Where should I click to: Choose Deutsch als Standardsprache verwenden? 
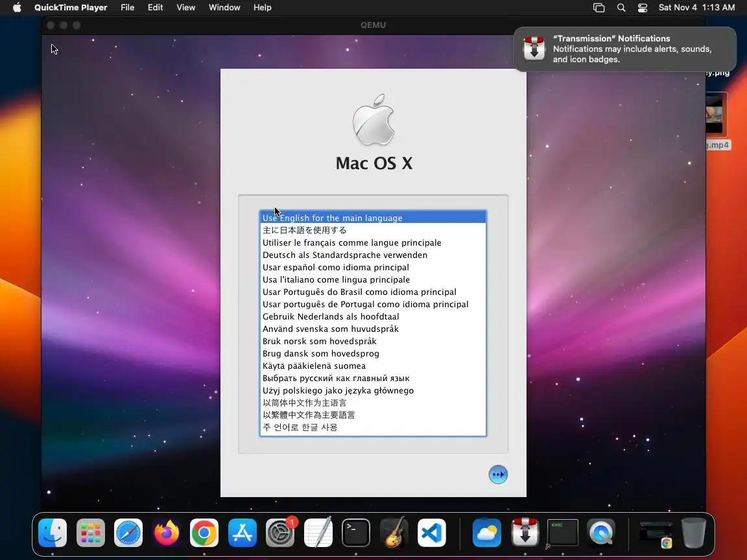pyautogui.click(x=373, y=255)
